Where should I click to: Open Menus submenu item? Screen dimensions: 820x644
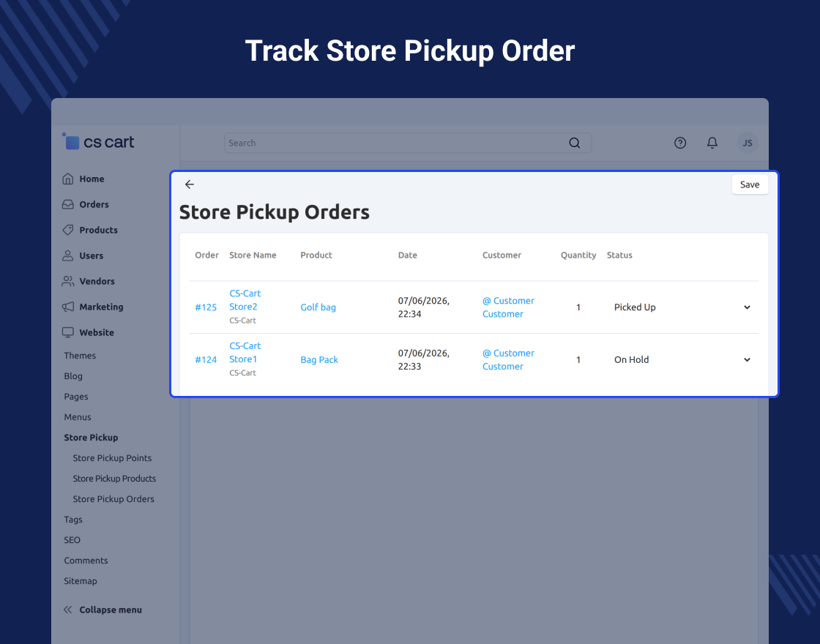pyautogui.click(x=78, y=416)
